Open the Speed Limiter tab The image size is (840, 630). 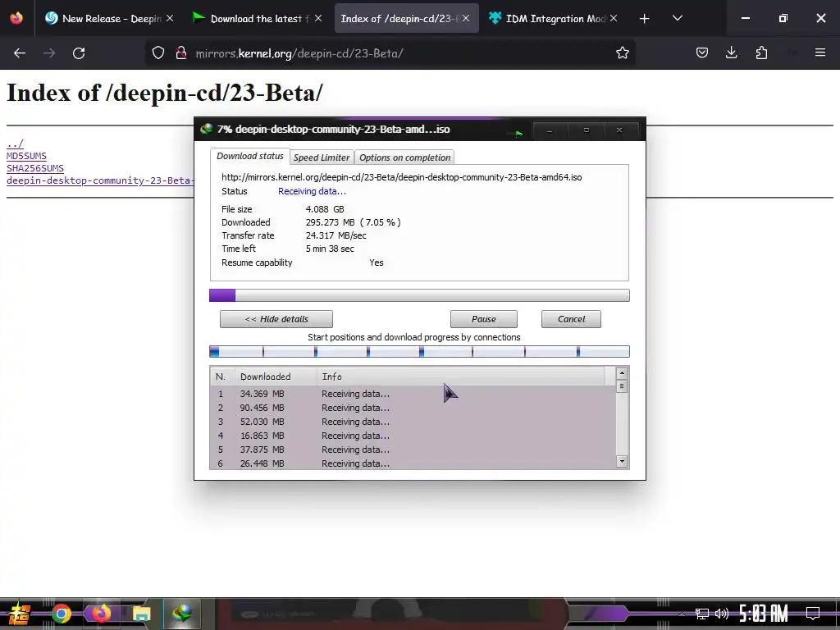coord(322,157)
